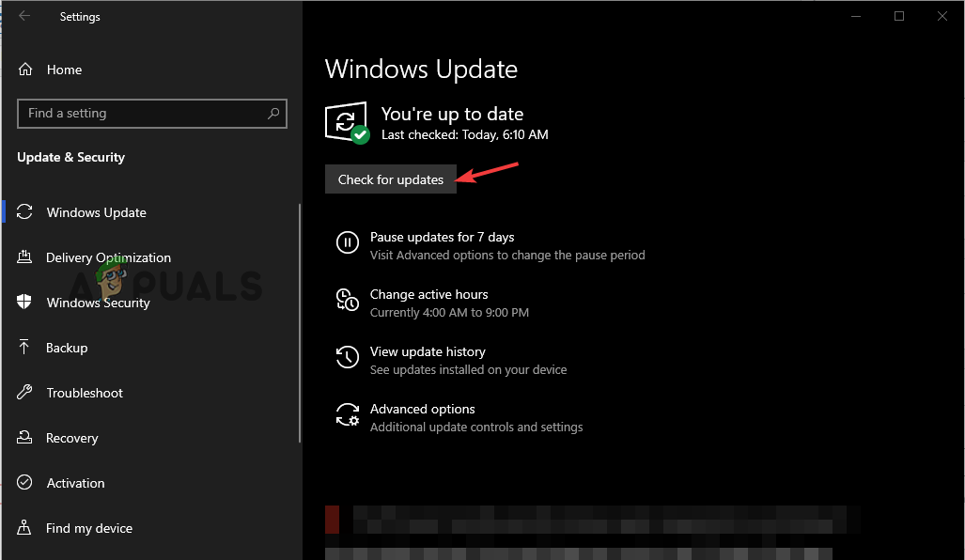The height and width of the screenshot is (560, 965).
Task: Select Pause updates for 7 days
Action: point(442,237)
